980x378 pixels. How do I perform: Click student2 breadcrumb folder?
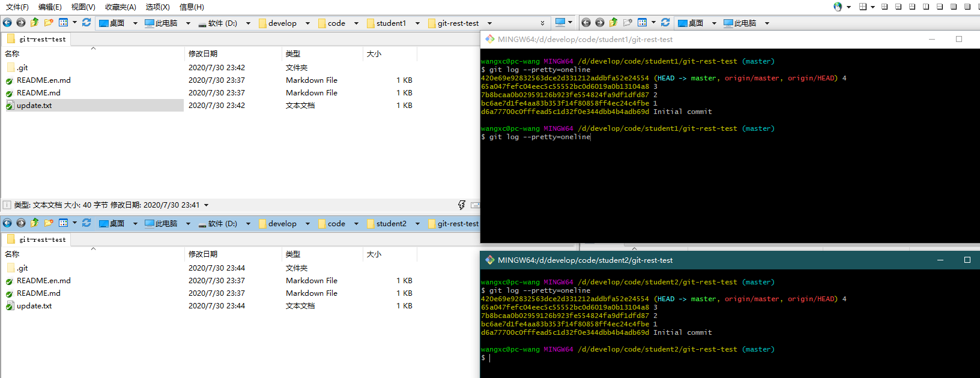[x=386, y=224]
